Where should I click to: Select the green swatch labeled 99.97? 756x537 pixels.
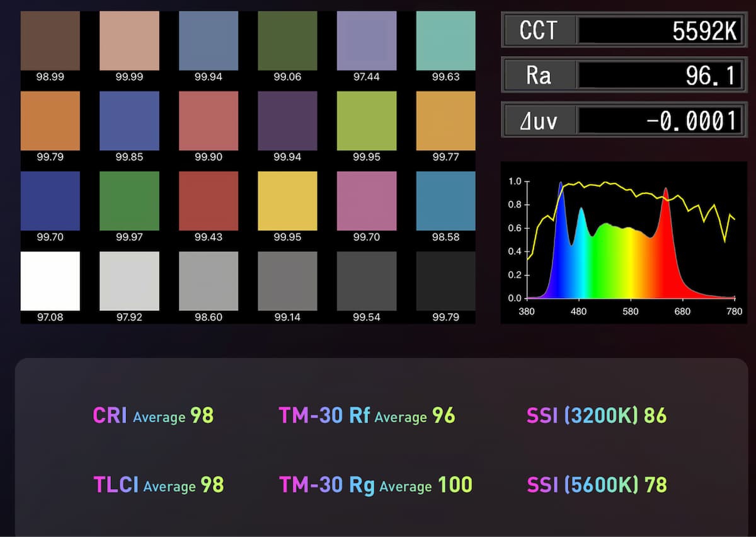coord(129,201)
